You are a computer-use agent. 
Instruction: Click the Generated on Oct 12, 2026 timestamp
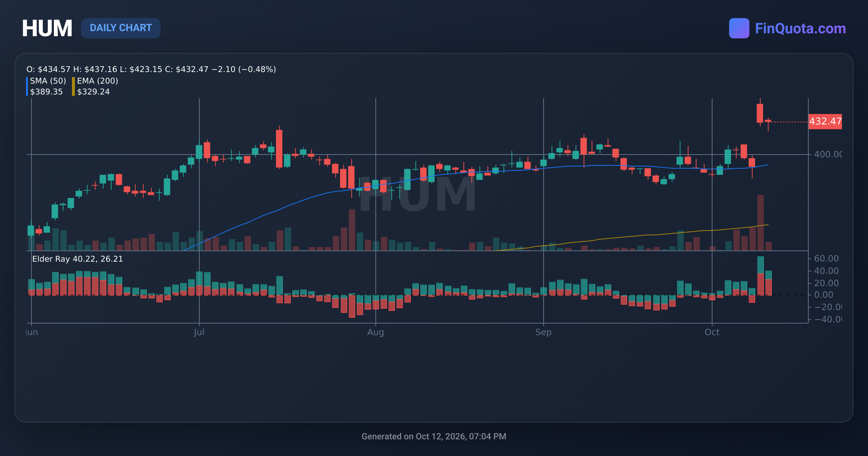[434, 436]
